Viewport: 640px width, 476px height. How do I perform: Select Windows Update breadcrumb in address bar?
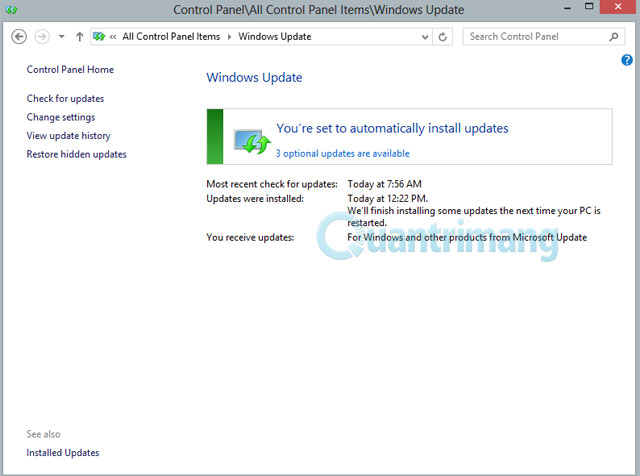click(x=275, y=37)
